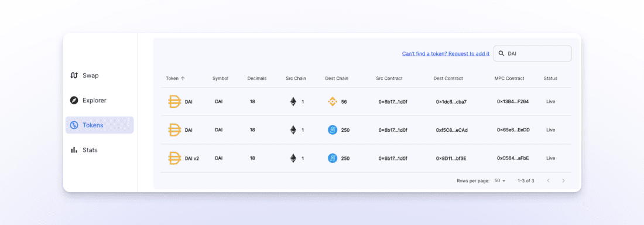The height and width of the screenshot is (225, 644).
Task: Click the Dest Contract column header
Action: tap(448, 79)
